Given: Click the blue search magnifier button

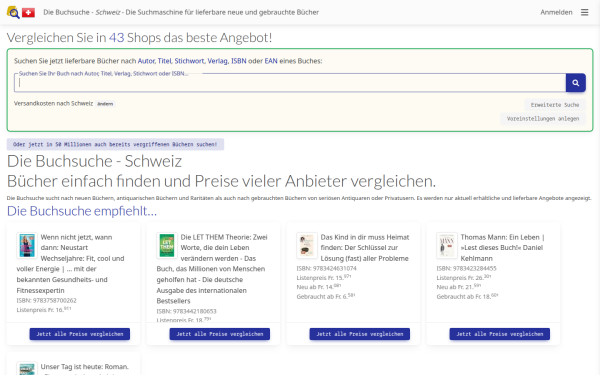Looking at the screenshot, I should click(576, 83).
